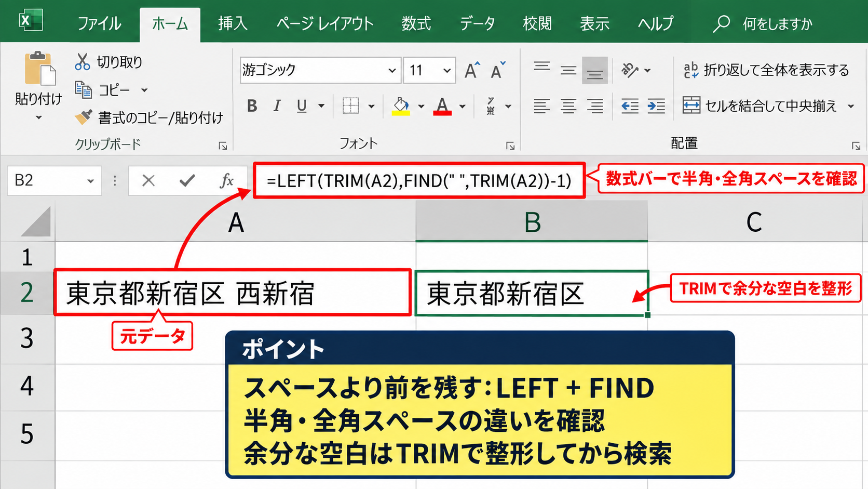
Task: Switch to the データ tab
Action: 477,23
